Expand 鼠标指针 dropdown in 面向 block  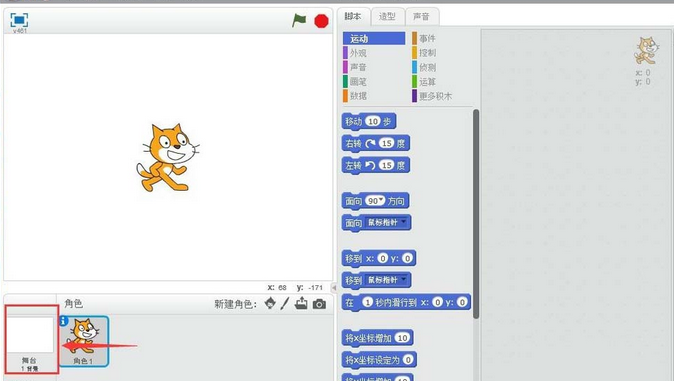[x=403, y=222]
